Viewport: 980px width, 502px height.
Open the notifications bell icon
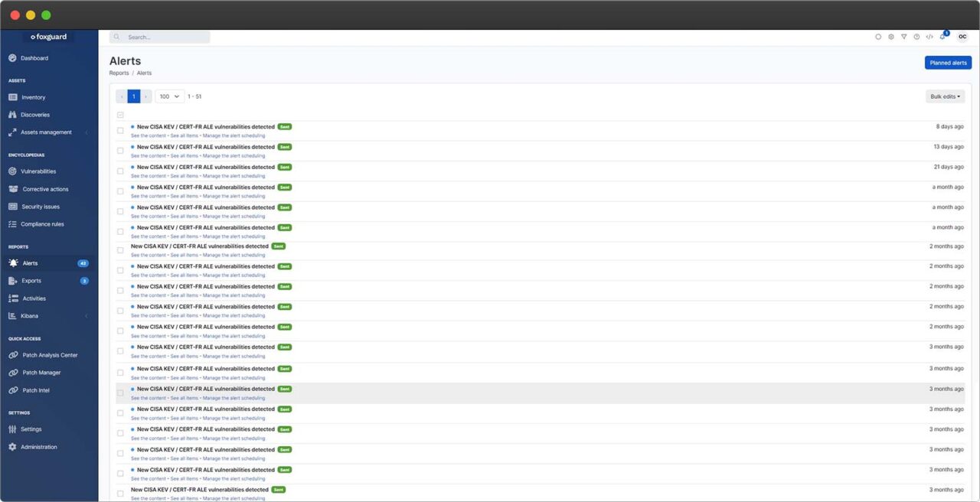(x=942, y=37)
